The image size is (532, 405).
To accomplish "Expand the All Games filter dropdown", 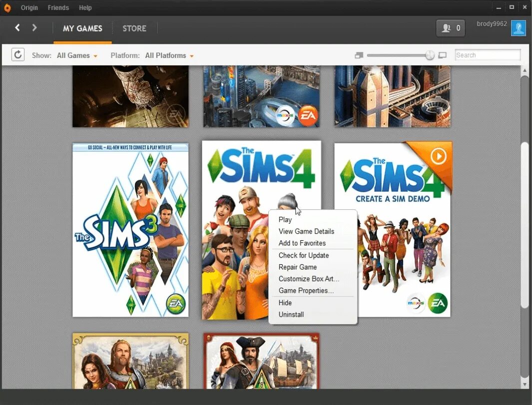I will click(77, 55).
